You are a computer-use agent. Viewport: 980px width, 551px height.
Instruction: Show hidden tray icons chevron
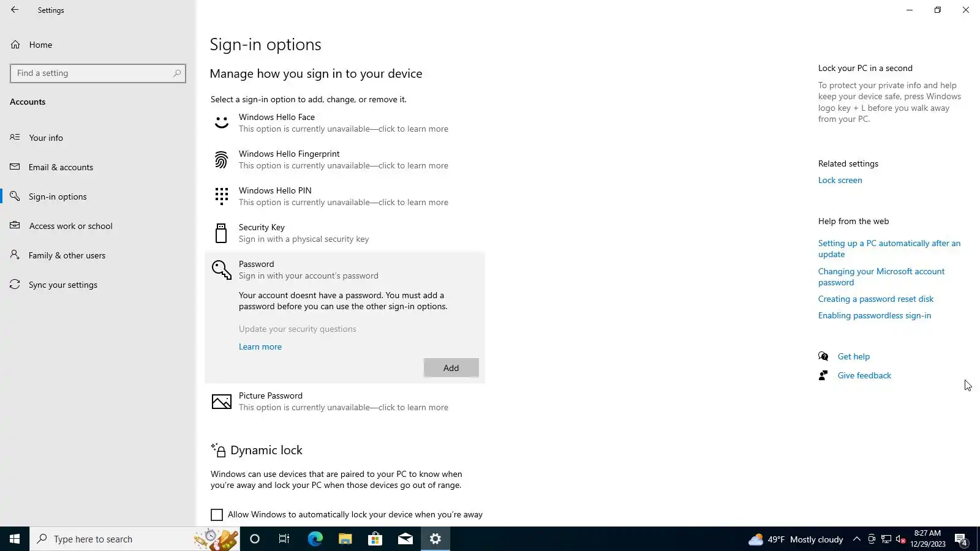857,539
